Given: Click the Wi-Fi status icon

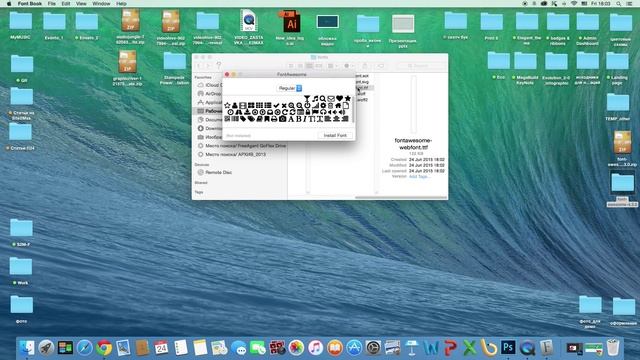Looking at the screenshot, I should pyautogui.click(x=574, y=3).
